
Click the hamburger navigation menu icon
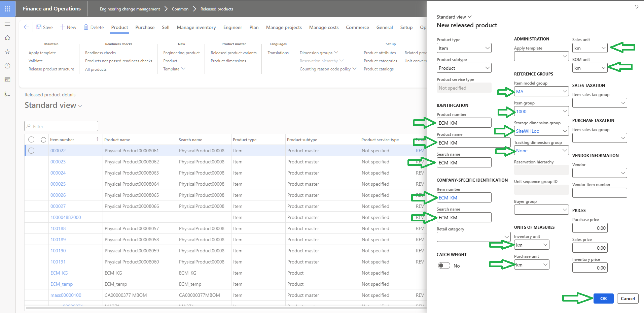click(x=7, y=24)
